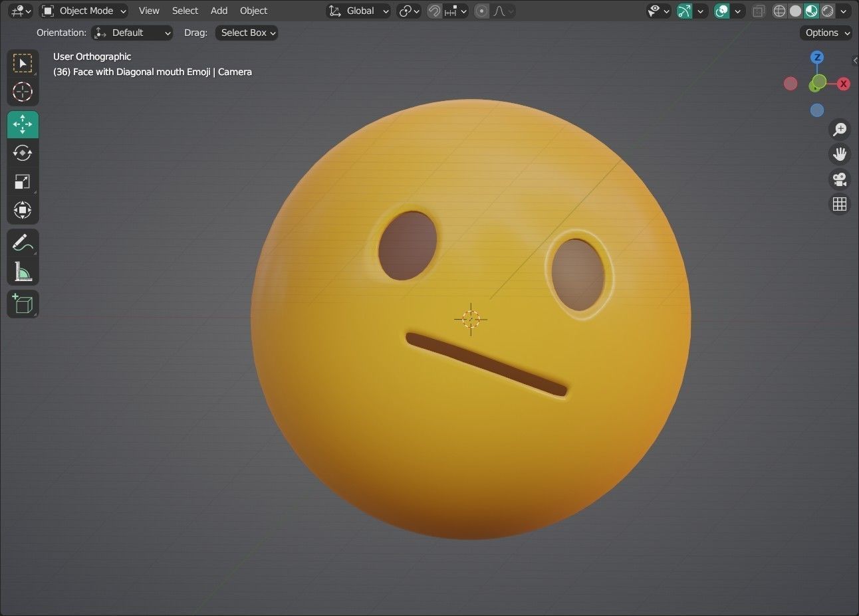Click the Zoom icon in the viewport sidebar

point(839,129)
